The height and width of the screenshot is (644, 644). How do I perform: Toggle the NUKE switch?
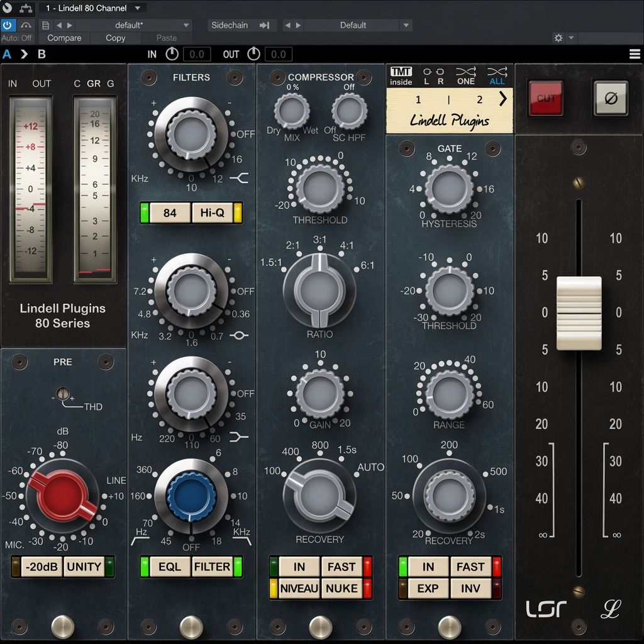click(x=341, y=588)
